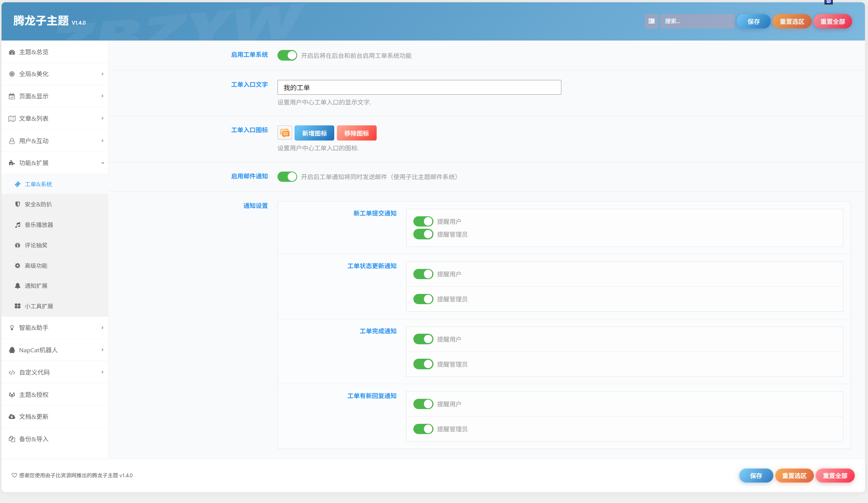Viewport: 868px width, 503px height.
Task: Click the heart icon in the footer
Action: pyautogui.click(x=14, y=475)
